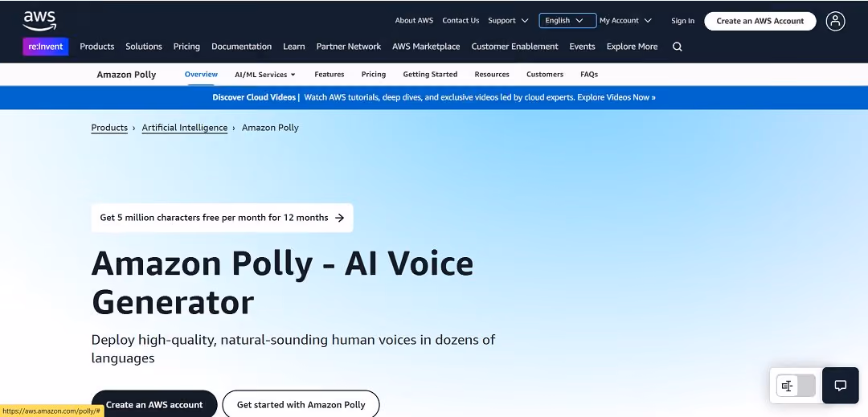The height and width of the screenshot is (417, 868).
Task: Click the Explore Videos Now banner link
Action: coord(616,97)
